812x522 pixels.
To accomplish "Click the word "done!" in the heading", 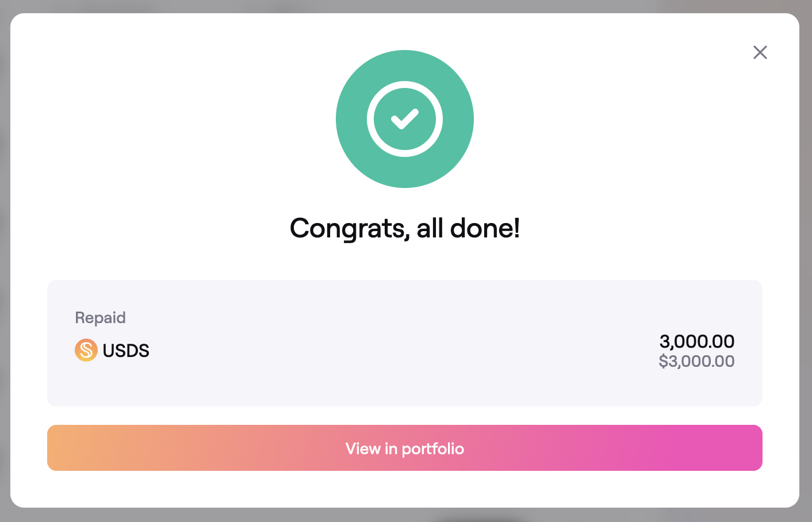I will pos(485,228).
